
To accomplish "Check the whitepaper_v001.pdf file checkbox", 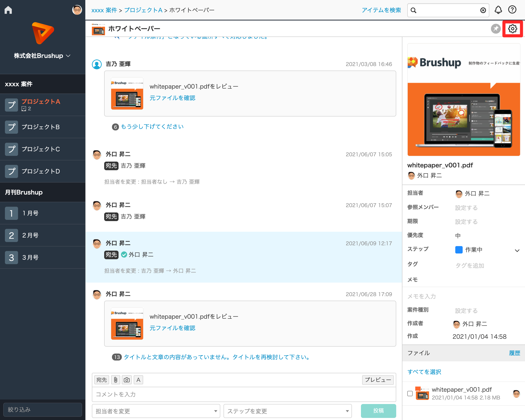I will click(x=410, y=393).
